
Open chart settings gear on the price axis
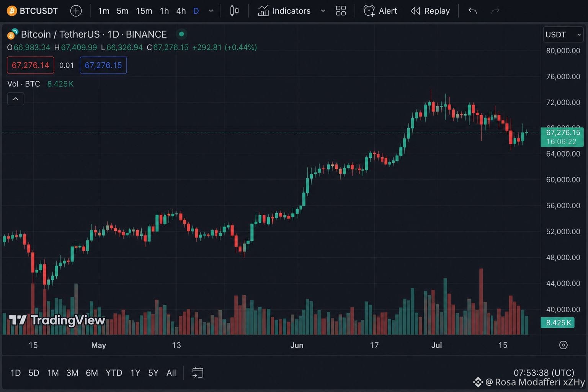(563, 345)
